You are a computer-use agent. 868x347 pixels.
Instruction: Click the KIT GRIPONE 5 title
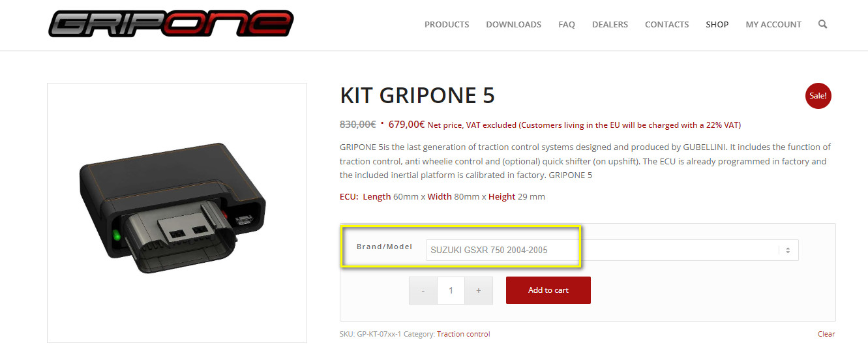(417, 96)
